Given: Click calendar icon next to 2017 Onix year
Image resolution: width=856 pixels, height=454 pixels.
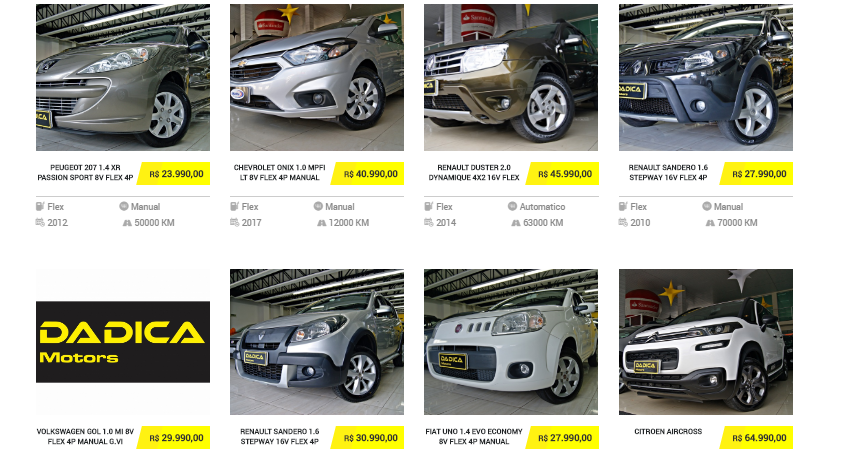Looking at the screenshot, I should (x=234, y=222).
